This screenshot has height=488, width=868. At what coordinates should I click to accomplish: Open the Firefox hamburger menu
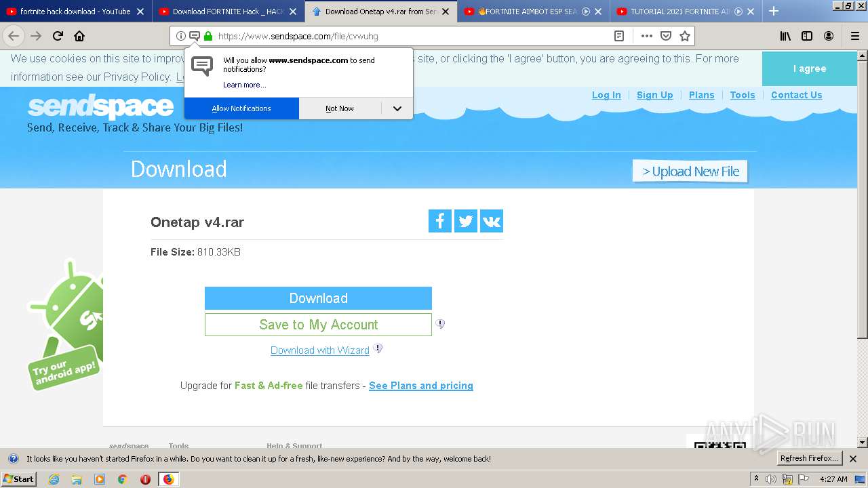(855, 36)
